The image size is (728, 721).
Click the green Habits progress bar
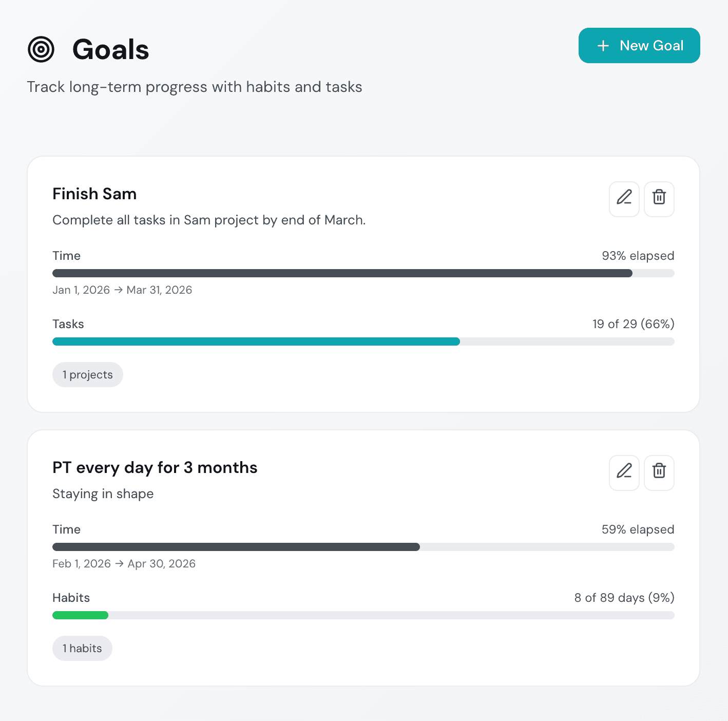click(x=81, y=615)
